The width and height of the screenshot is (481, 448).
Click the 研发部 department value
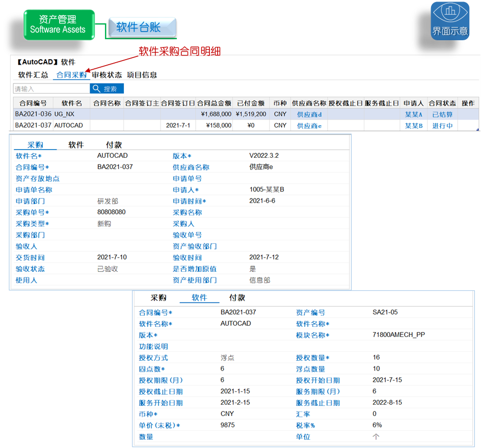pos(108,201)
